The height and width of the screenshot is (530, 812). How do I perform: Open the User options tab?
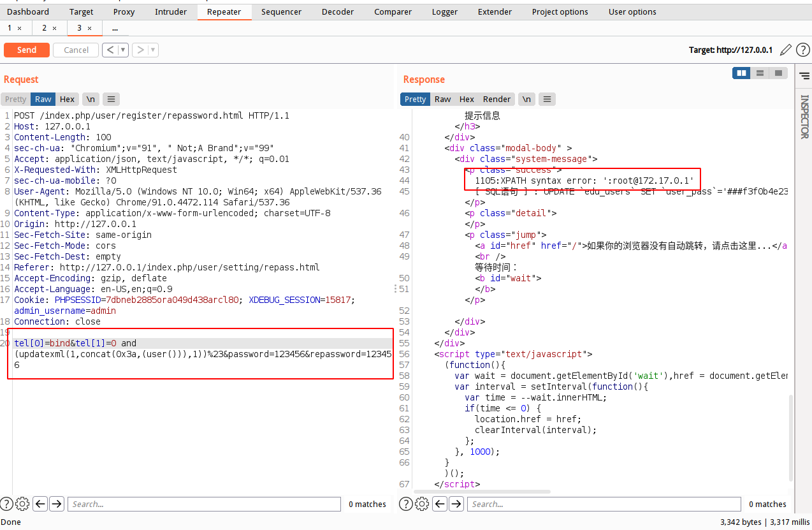click(632, 11)
